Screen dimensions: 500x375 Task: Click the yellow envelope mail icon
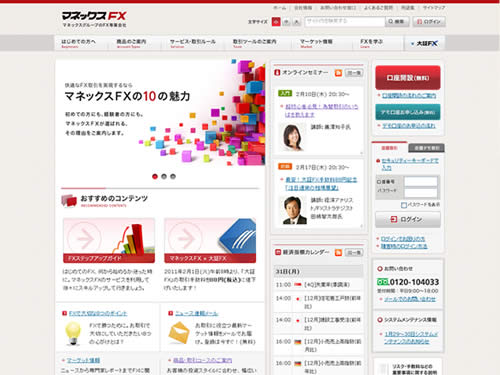179,333
